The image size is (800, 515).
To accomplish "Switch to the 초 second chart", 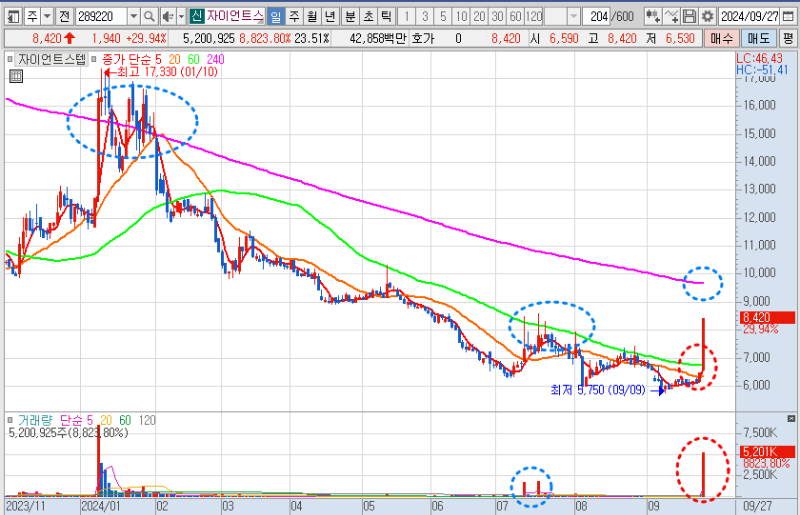I will (x=368, y=17).
